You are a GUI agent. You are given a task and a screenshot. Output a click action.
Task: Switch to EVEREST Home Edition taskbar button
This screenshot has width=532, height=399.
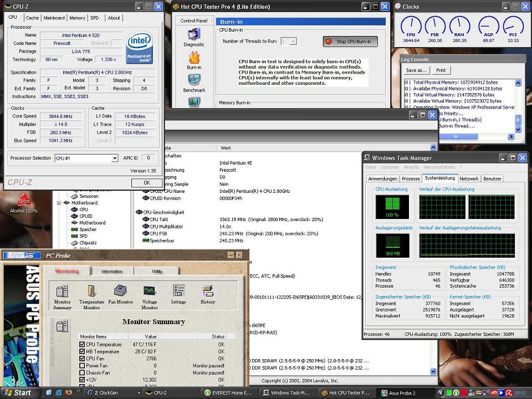point(228,393)
